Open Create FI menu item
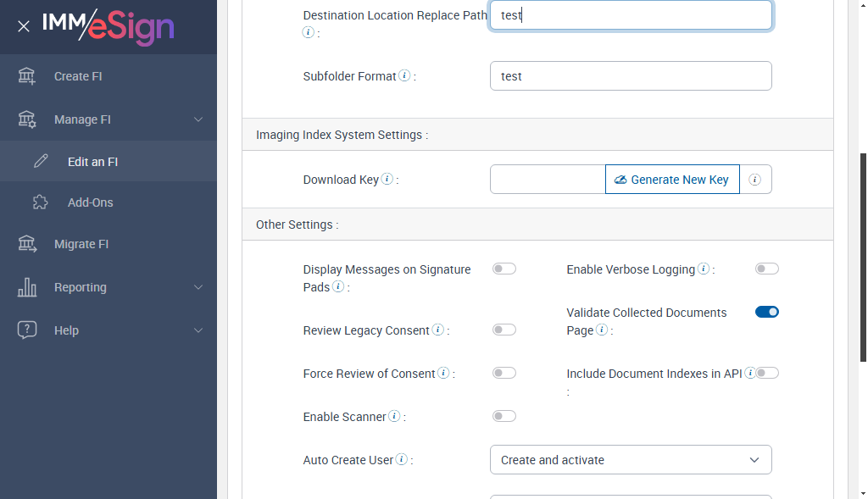The height and width of the screenshot is (499, 868). [108, 75]
